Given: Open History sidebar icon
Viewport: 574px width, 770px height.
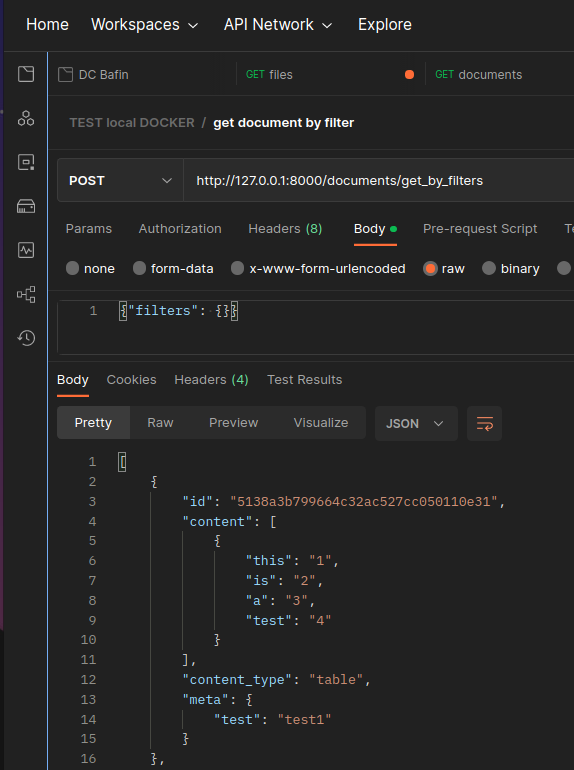Looking at the screenshot, I should (26, 338).
